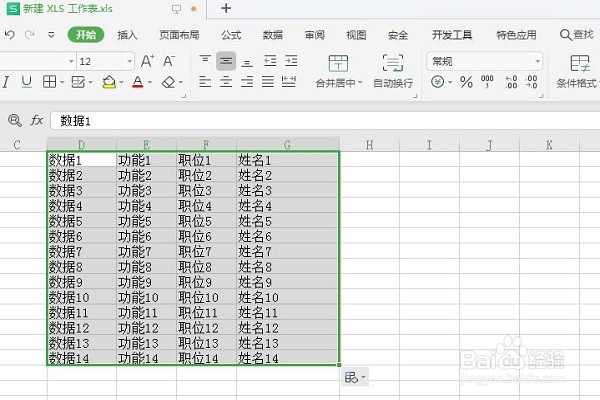Click the formula bar showing 数据1
Viewport: 600px width, 400px height.
(325, 121)
